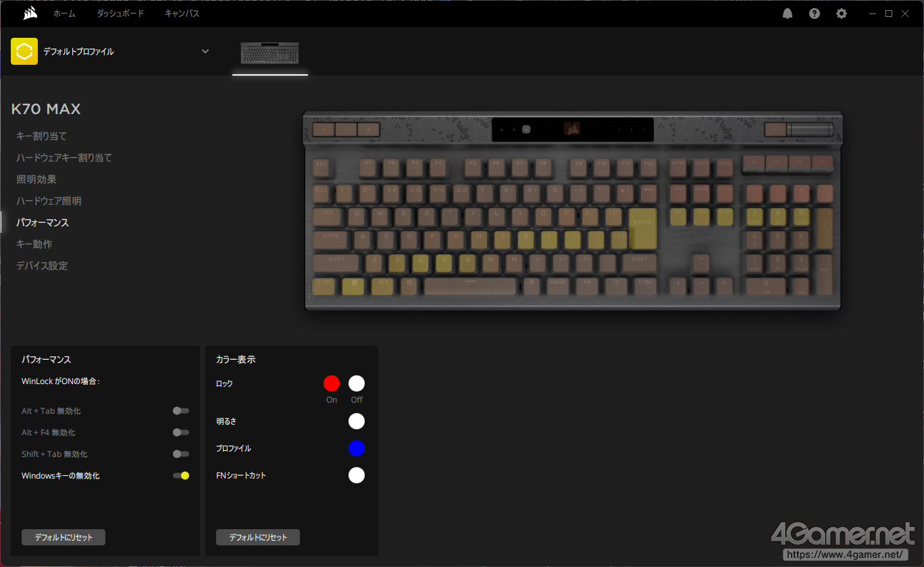Screen dimensions: 924x567
Task: Reset パフォーマンス panel with デフォルトにリセット
Action: coord(63,537)
